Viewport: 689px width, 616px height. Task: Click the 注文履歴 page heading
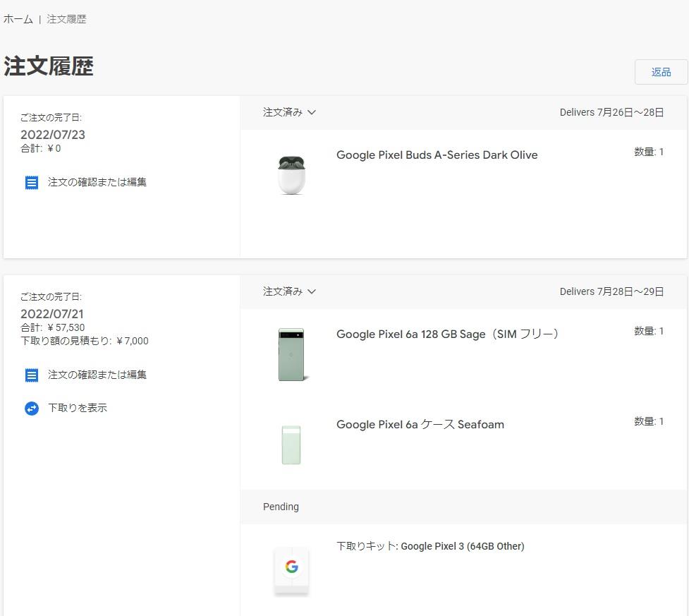tap(49, 66)
